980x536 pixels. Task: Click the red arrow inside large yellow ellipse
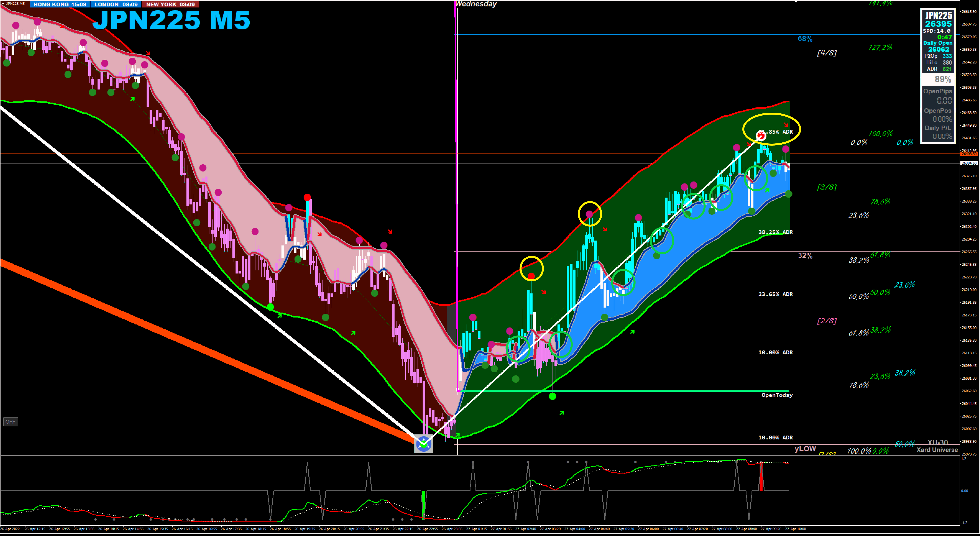pyautogui.click(x=786, y=125)
